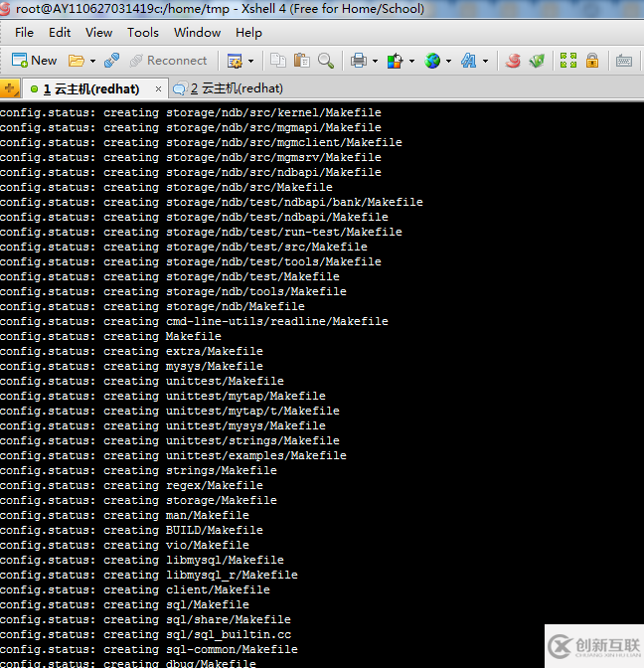
Task: Open the session Properties icon
Action: click(x=235, y=61)
